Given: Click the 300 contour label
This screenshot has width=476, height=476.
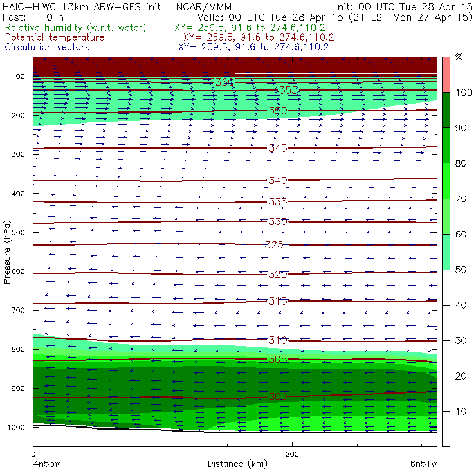Looking at the screenshot, I should [278, 396].
